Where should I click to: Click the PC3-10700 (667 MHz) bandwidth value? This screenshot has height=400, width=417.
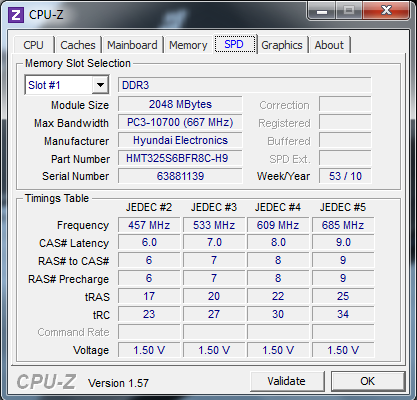[180, 122]
